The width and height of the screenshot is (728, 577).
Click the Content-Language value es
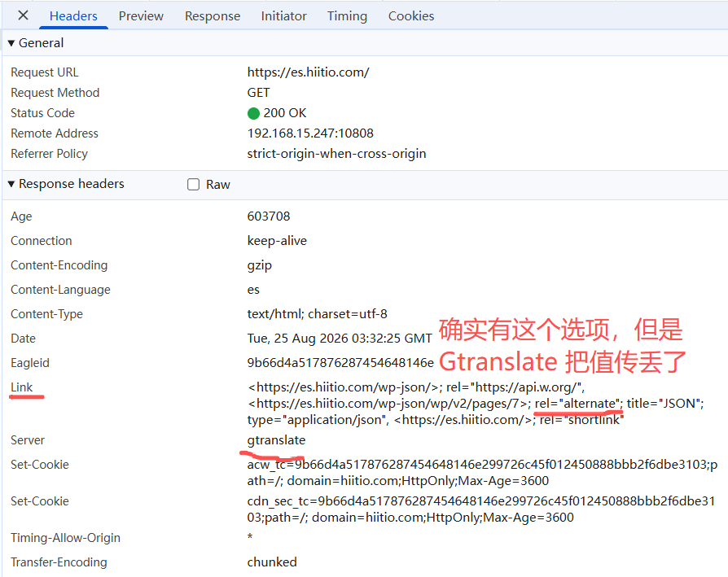253,290
